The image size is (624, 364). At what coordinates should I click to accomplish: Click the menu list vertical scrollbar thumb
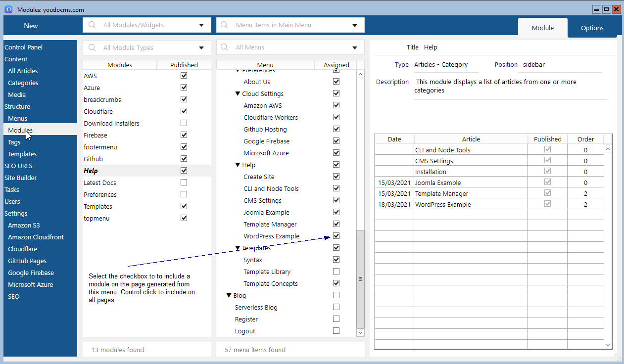tap(360, 278)
